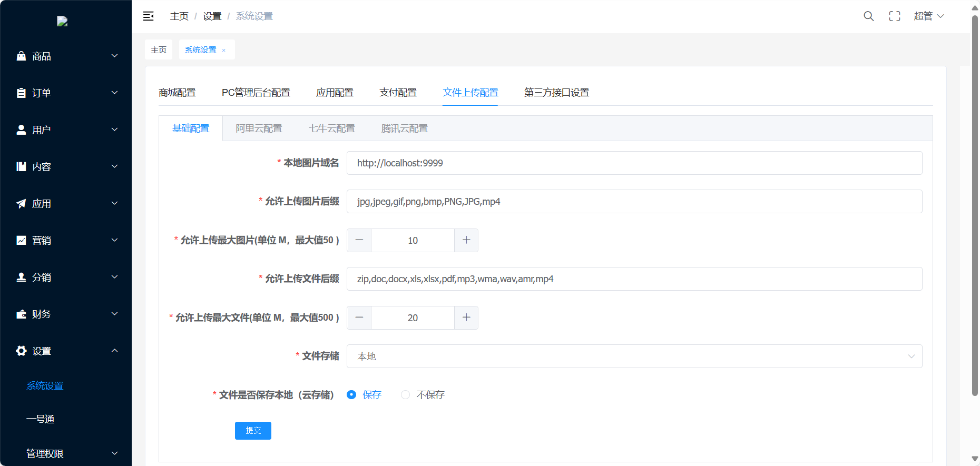Open the 文件存储 dropdown
Screen dimensions: 980x466
pyautogui.click(x=634, y=356)
